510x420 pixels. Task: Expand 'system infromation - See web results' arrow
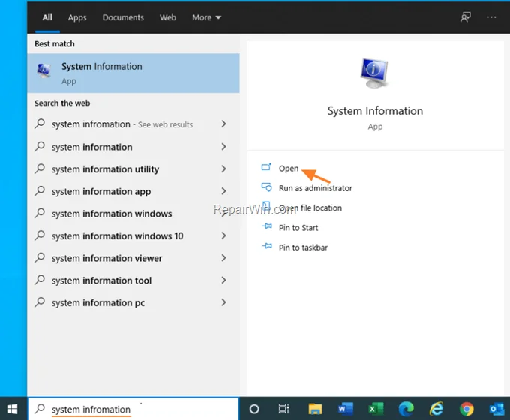click(x=223, y=124)
